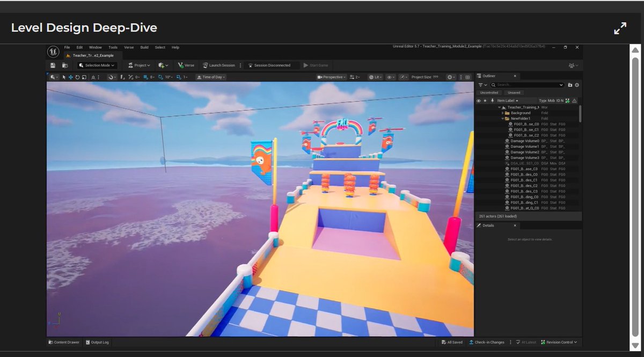The width and height of the screenshot is (644, 357).
Task: Expand the Background folder in Outliner
Action: click(503, 113)
